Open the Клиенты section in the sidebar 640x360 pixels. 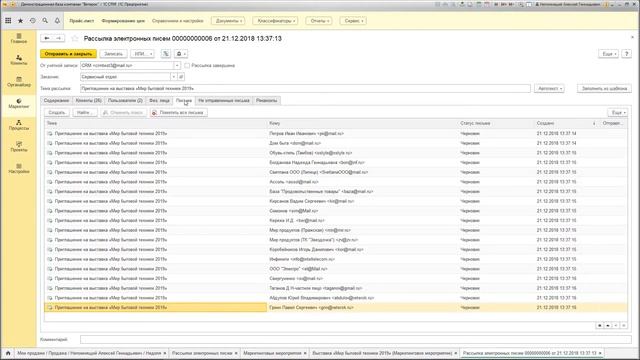[x=19, y=60]
